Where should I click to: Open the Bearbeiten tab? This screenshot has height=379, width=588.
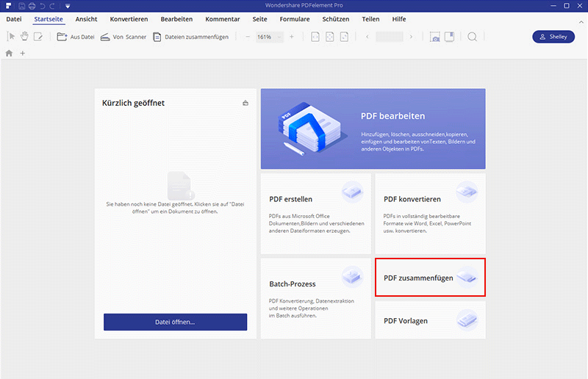(176, 19)
